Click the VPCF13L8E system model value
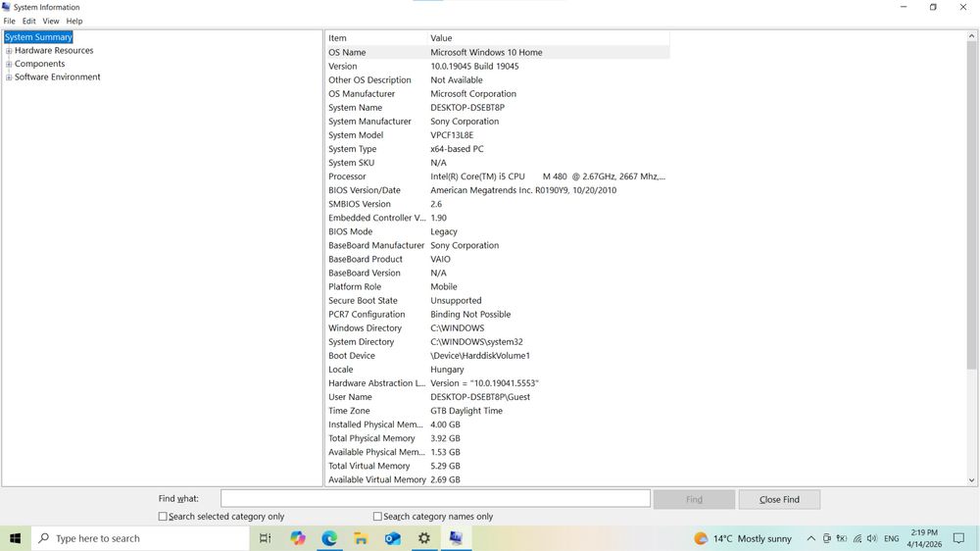The width and height of the screenshot is (980, 551). 452,135
